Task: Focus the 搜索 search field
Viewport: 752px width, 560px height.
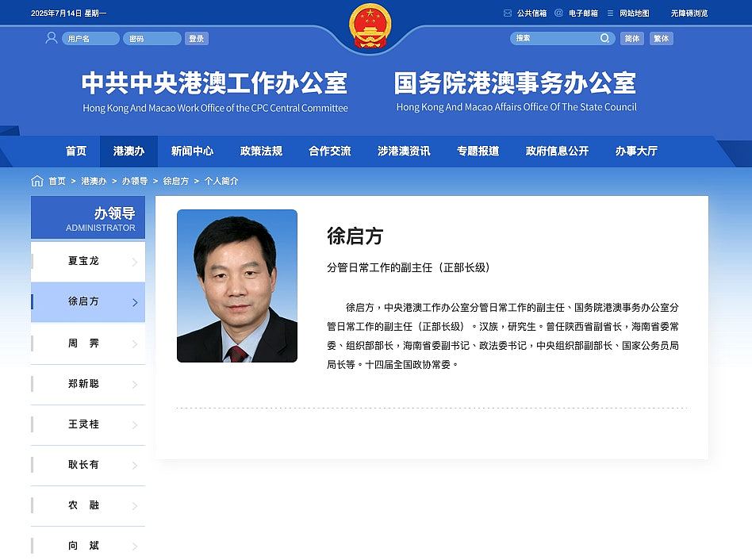Action: click(562, 38)
